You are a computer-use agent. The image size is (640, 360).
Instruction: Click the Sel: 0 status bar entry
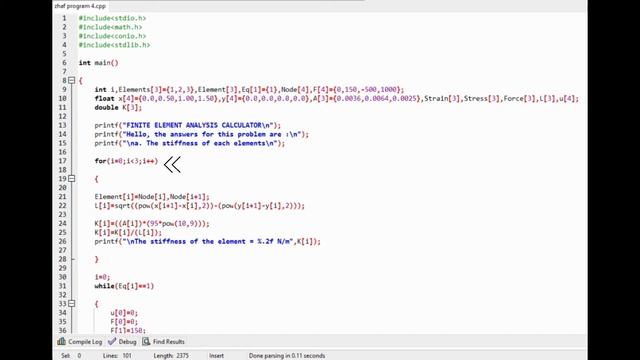(71, 356)
